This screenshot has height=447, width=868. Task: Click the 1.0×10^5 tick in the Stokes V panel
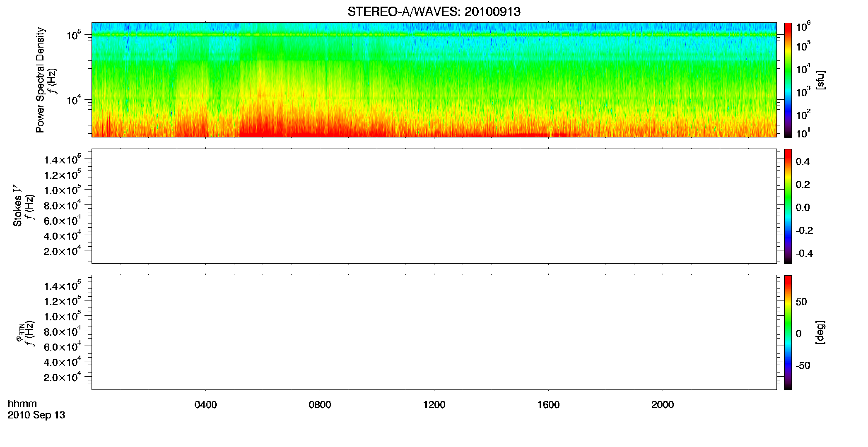click(63, 190)
